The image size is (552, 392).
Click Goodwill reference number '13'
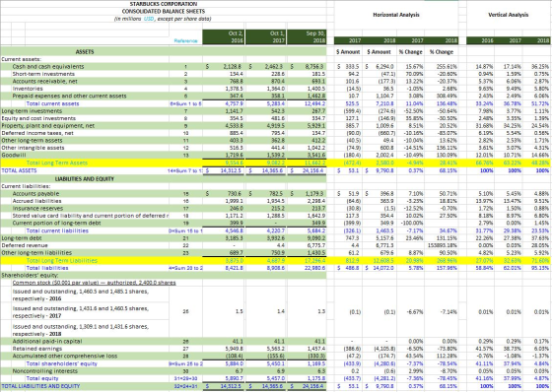[185, 155]
